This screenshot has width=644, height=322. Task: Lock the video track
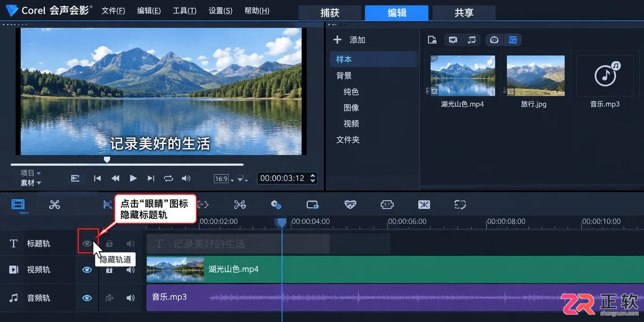(109, 270)
